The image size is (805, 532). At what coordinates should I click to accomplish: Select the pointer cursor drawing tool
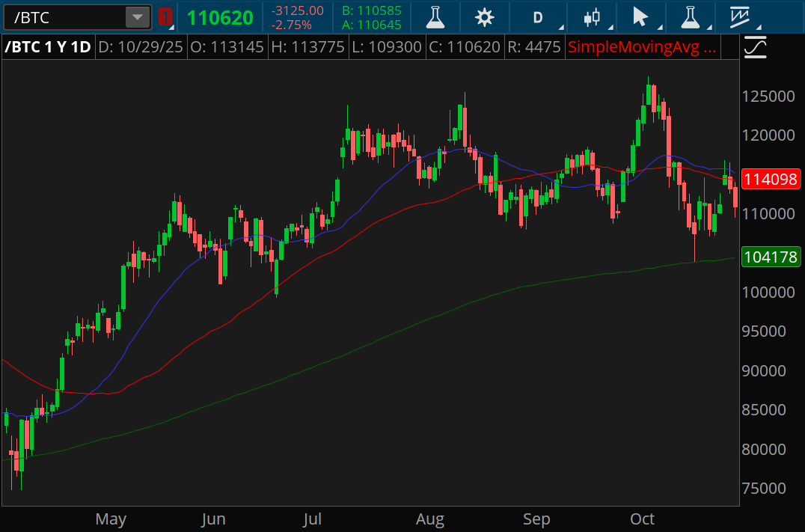tap(640, 17)
